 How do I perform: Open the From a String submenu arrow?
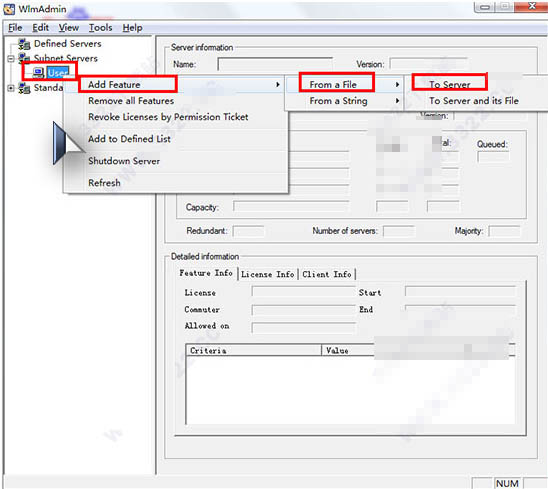[397, 101]
